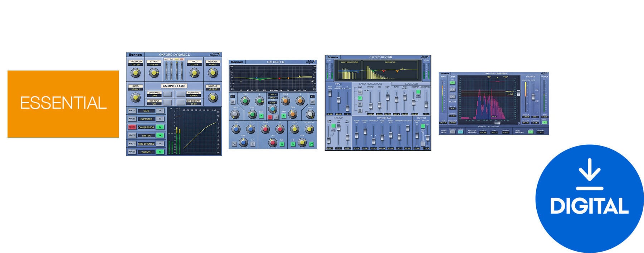Click the Make-Up gain knob in Oxford Dynamics
The width and height of the screenshot is (644, 253).
[213, 97]
